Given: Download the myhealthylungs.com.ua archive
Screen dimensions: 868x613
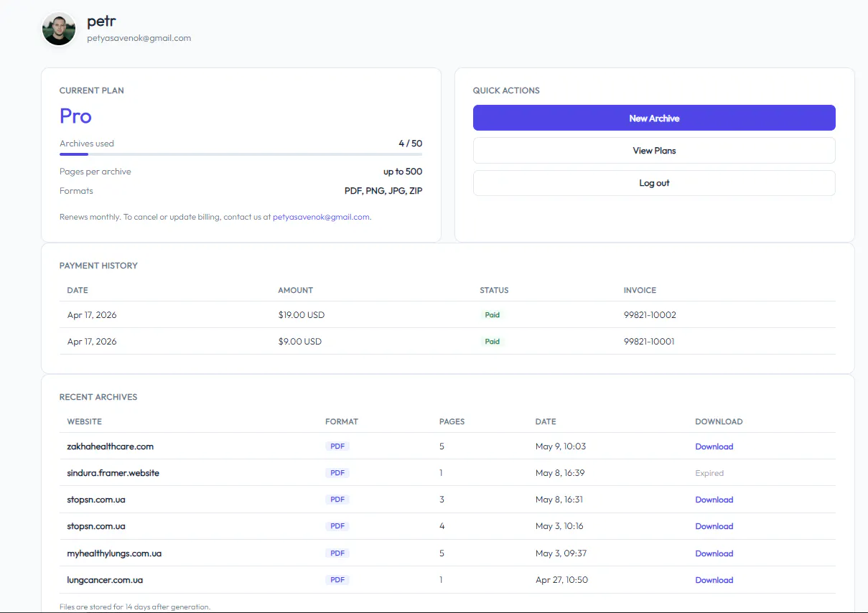Looking at the screenshot, I should point(714,553).
